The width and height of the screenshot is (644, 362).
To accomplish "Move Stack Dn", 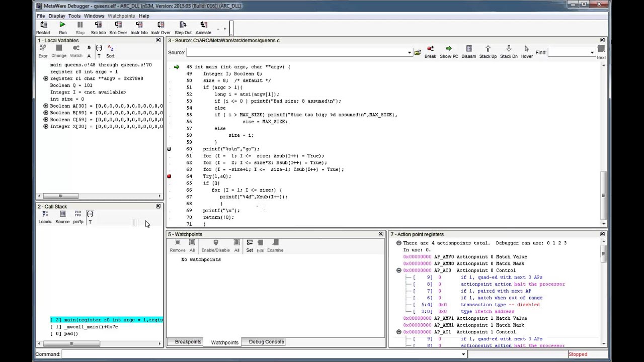I will (509, 52).
